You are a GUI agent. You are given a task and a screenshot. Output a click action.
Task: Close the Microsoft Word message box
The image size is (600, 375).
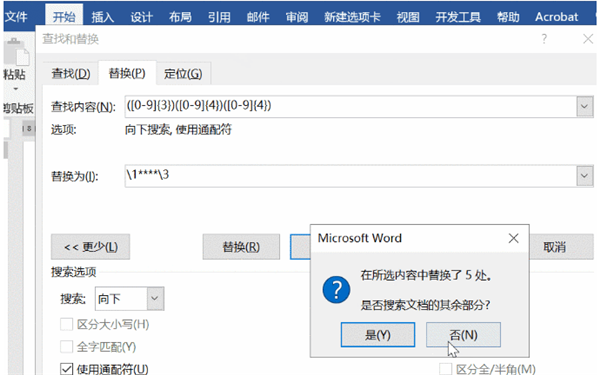coord(514,238)
